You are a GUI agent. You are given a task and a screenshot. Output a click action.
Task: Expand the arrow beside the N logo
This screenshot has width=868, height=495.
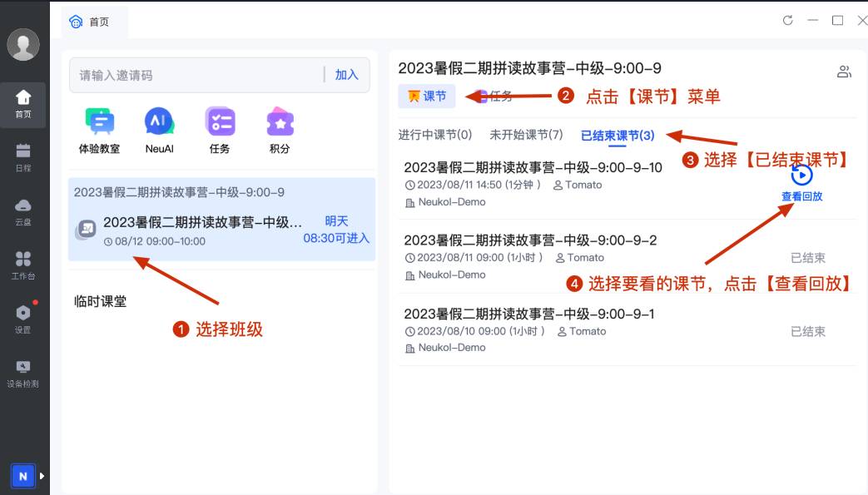pos(42,476)
